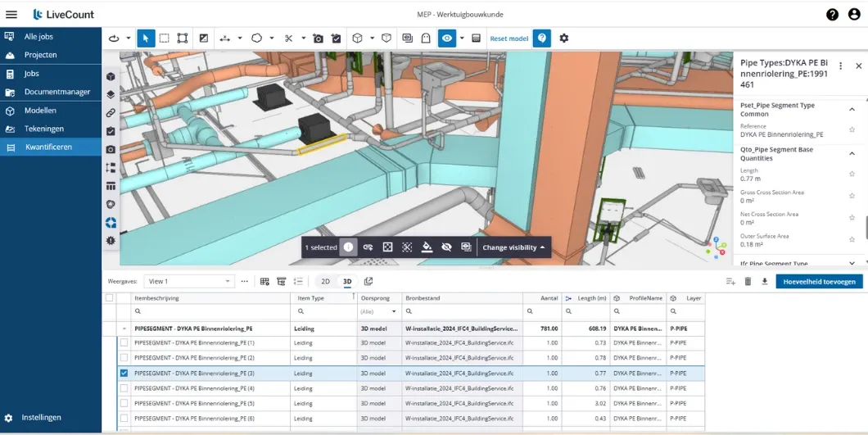
Task: Select the orbit rotate tool
Action: pos(114,39)
